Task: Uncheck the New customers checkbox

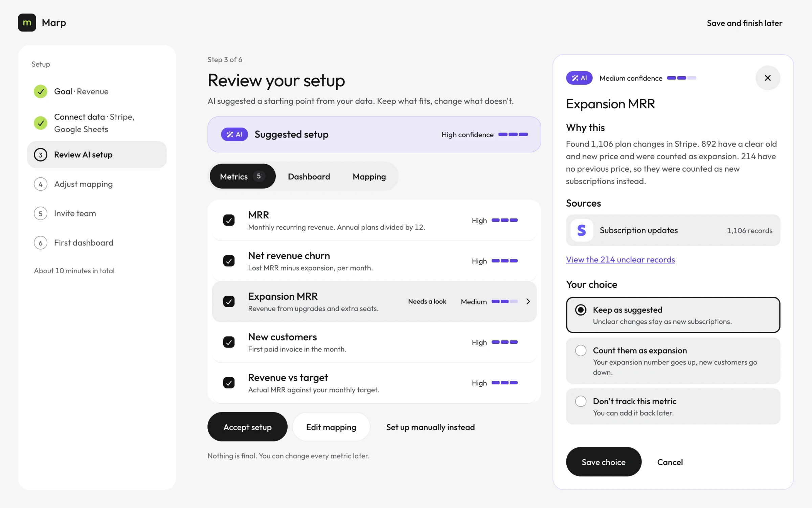Action: (229, 342)
